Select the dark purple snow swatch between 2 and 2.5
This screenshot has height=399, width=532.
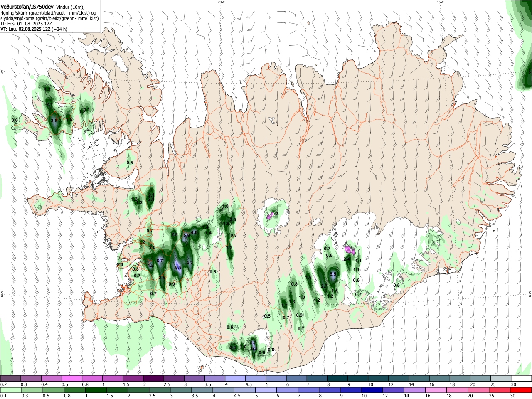(153, 378)
